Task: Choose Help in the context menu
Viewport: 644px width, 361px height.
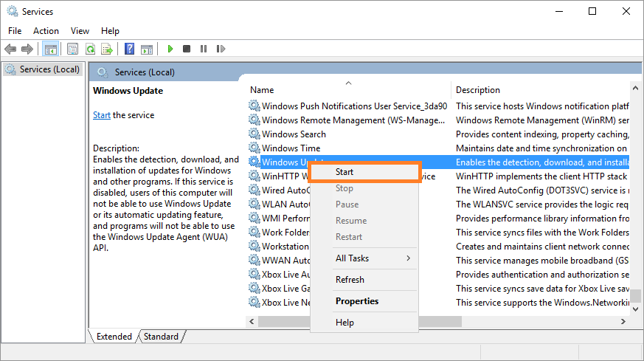Action: click(x=364, y=323)
